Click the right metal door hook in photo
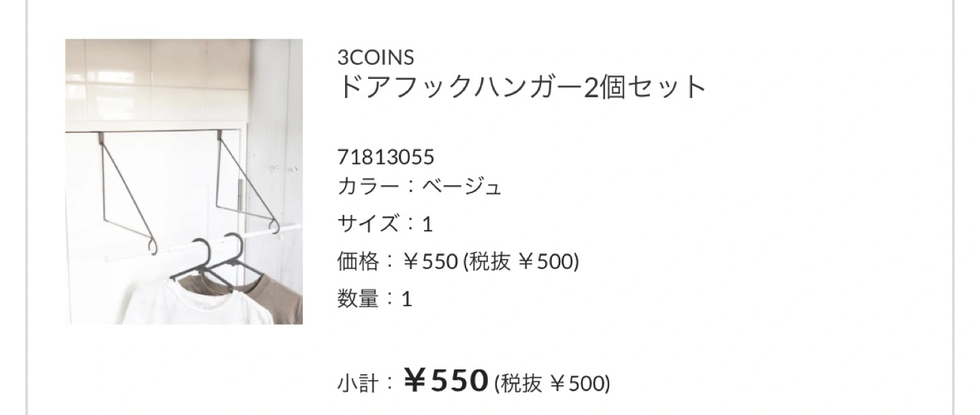This screenshot has height=415, width=980. coord(247,182)
